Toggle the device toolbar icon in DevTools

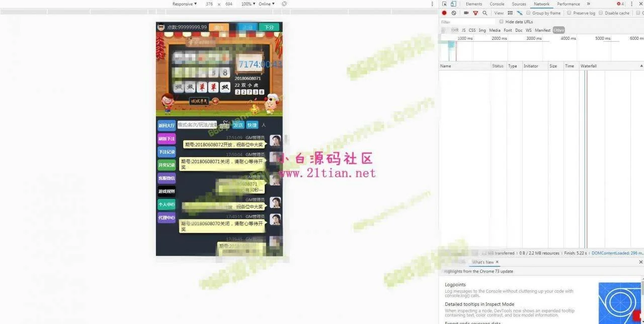pyautogui.click(x=453, y=4)
